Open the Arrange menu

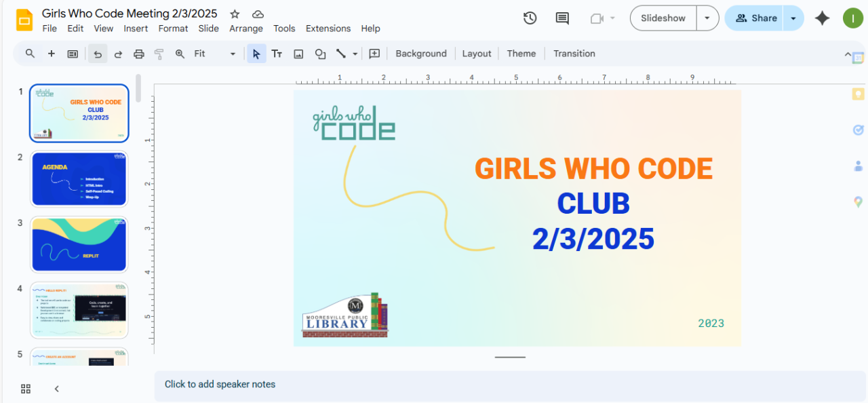click(x=246, y=28)
